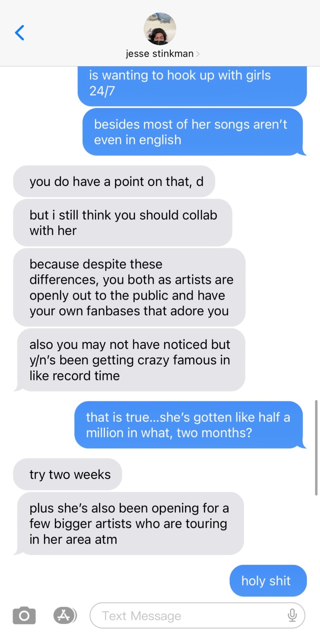Tap the "holy shit" message bubble
This screenshot has height=644, width=320.
tap(268, 581)
